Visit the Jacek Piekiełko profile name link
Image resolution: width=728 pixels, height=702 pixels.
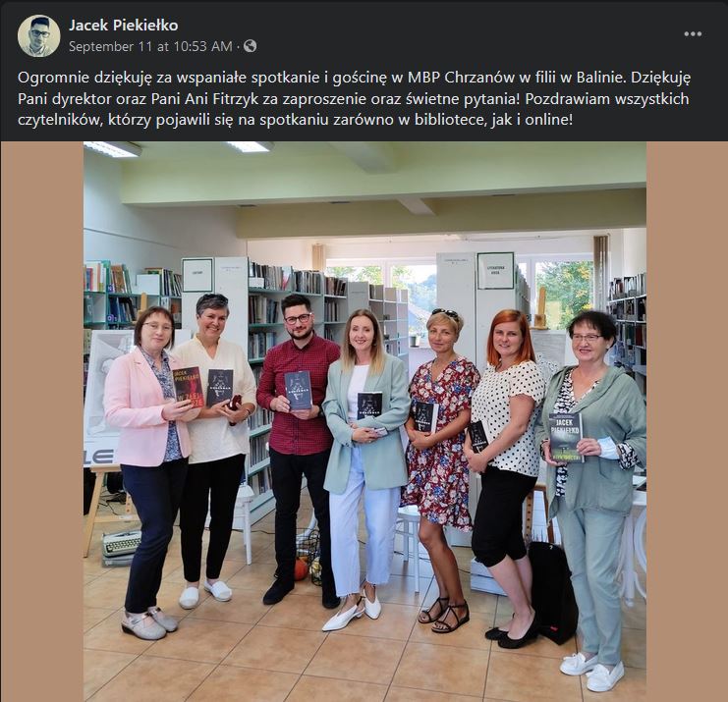(123, 26)
